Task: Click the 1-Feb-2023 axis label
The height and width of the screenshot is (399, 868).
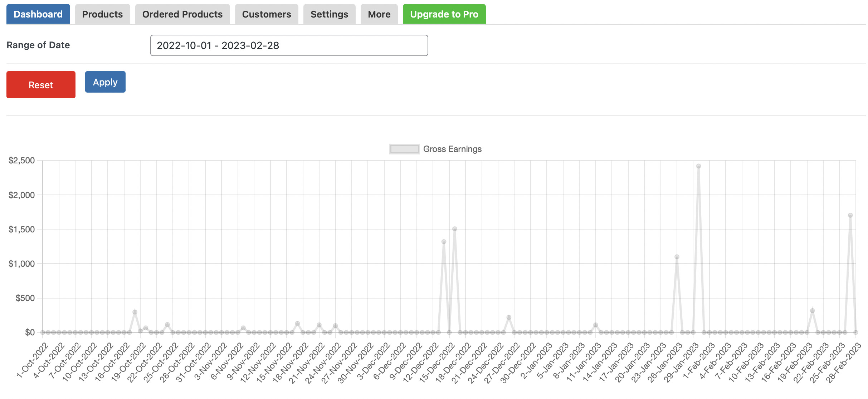Action: pyautogui.click(x=698, y=360)
